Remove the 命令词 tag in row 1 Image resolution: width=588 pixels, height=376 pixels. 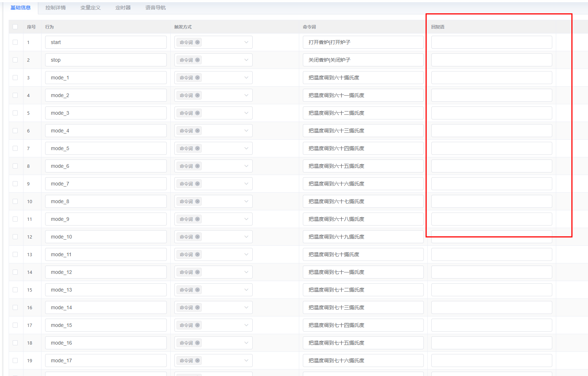pos(197,42)
